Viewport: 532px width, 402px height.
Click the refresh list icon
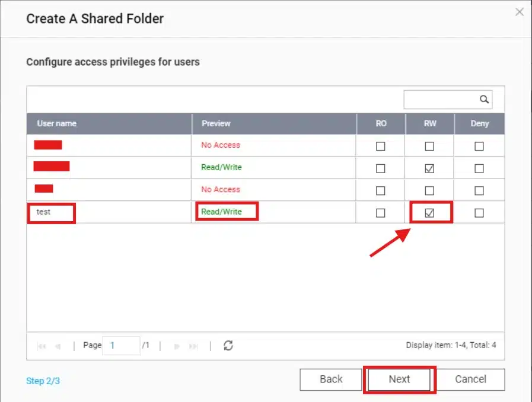point(228,346)
